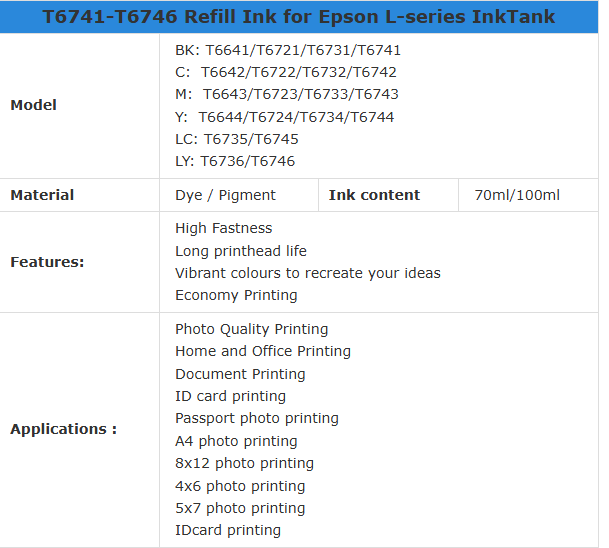The image size is (609, 548).
Task: Select Photo Quality Printing text
Action: pyautogui.click(x=251, y=329)
